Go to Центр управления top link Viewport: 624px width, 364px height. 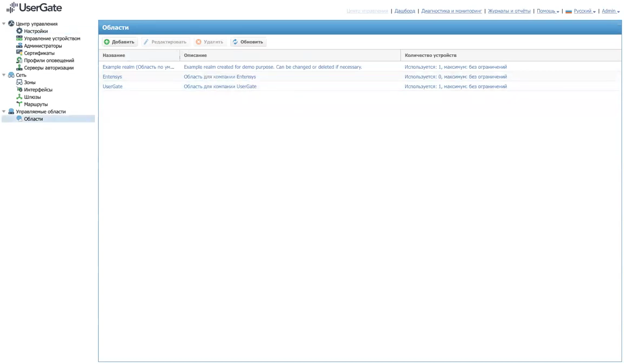pos(367,11)
